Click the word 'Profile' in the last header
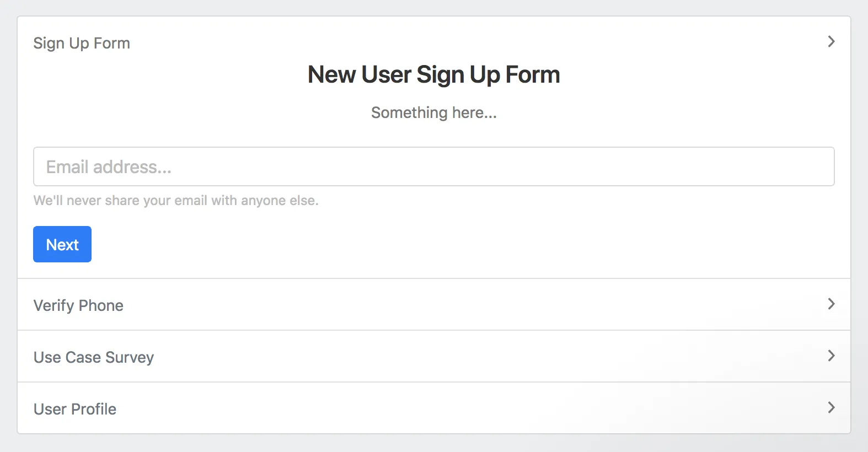868x452 pixels. [94, 409]
